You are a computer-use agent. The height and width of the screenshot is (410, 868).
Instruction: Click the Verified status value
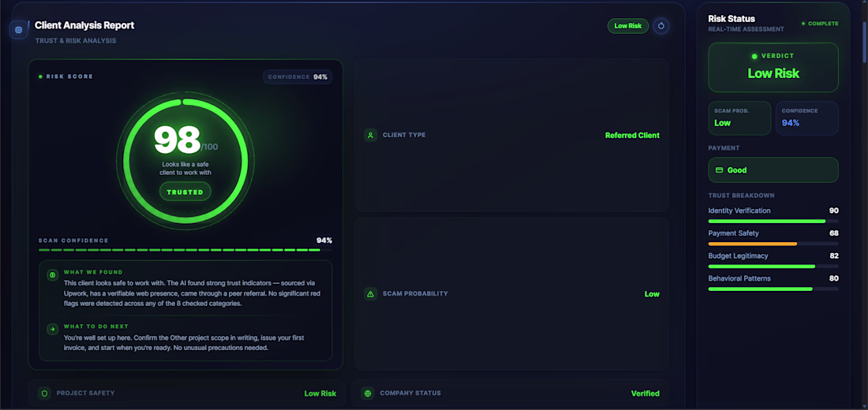tap(645, 393)
